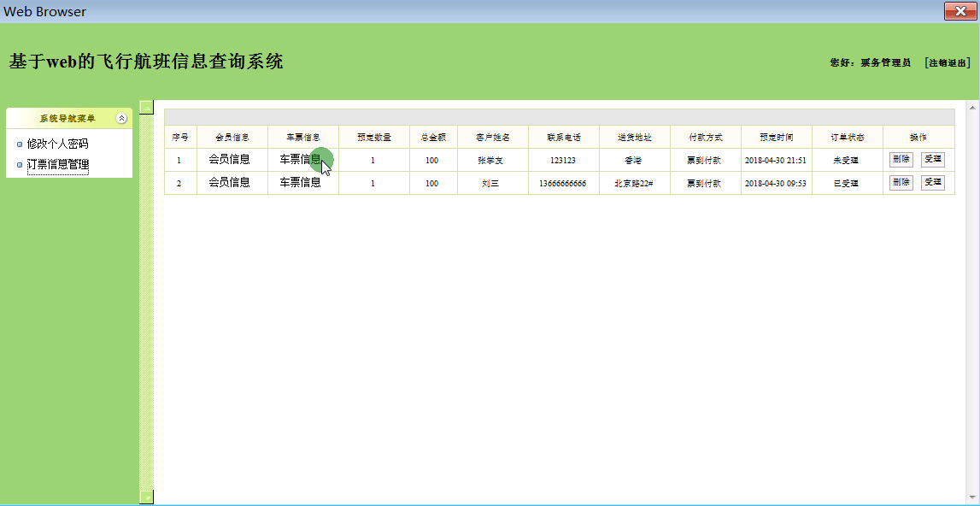Select the 订单状态 column header
The width and height of the screenshot is (980, 506).
[847, 137]
